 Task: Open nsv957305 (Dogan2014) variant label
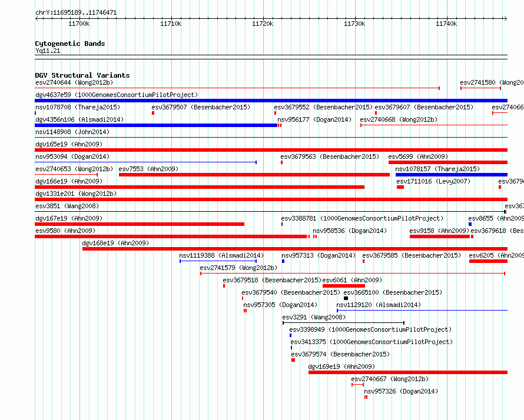pos(280,305)
